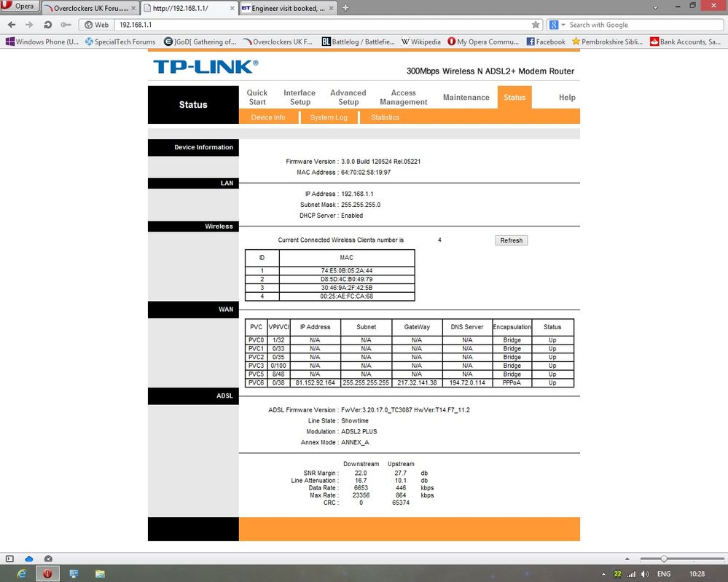Go forward with the browser forward arrow

(29, 25)
